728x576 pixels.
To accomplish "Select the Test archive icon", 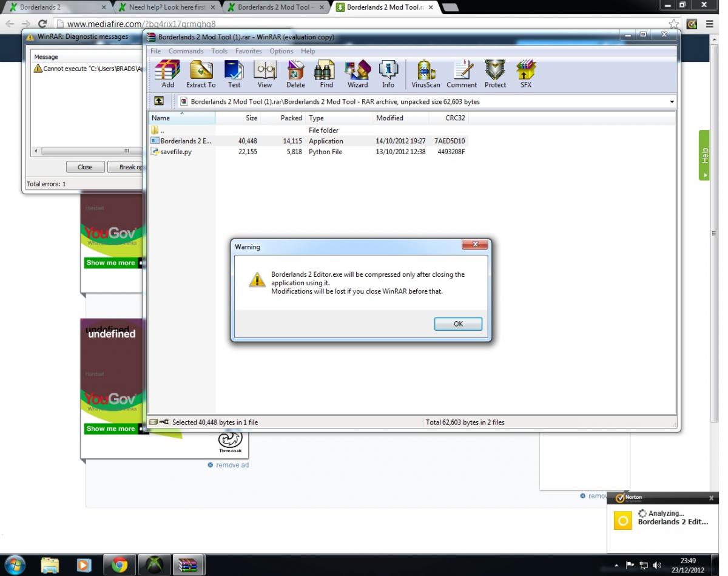I will click(234, 73).
